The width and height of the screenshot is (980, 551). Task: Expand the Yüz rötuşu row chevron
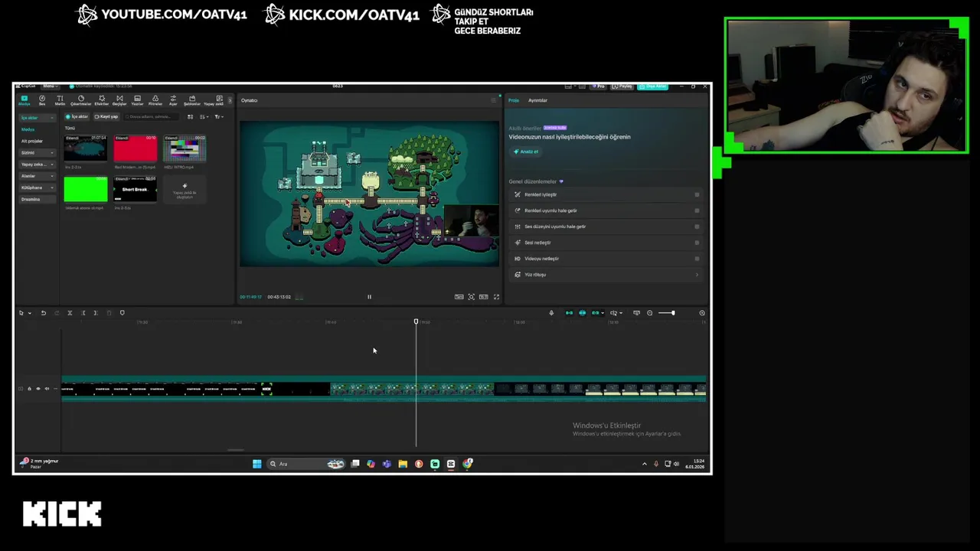coord(697,275)
